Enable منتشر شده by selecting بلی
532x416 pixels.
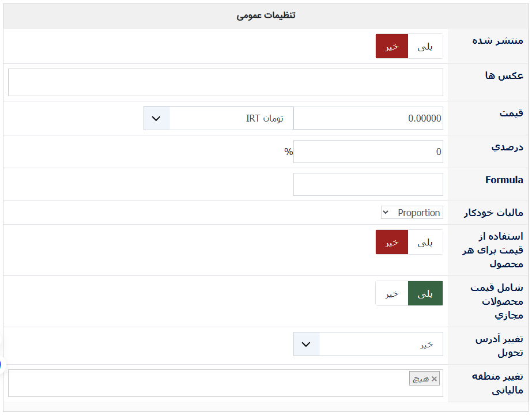pos(426,46)
